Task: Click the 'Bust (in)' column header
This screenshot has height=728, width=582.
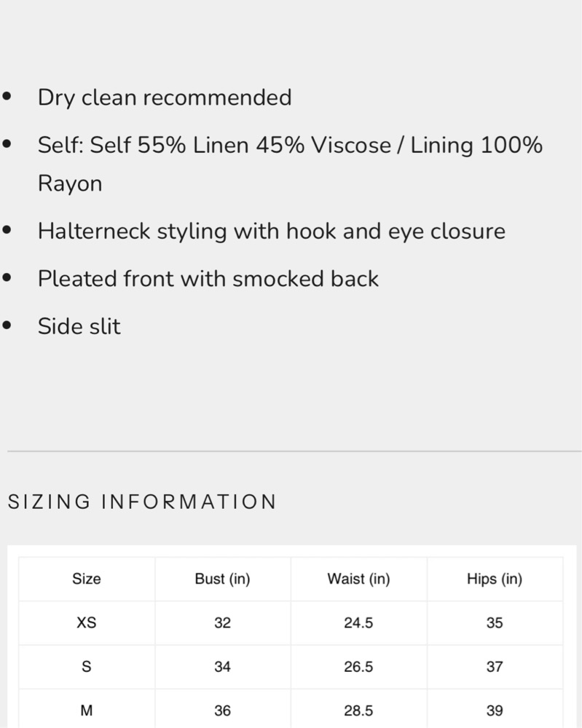Action: pos(222,579)
